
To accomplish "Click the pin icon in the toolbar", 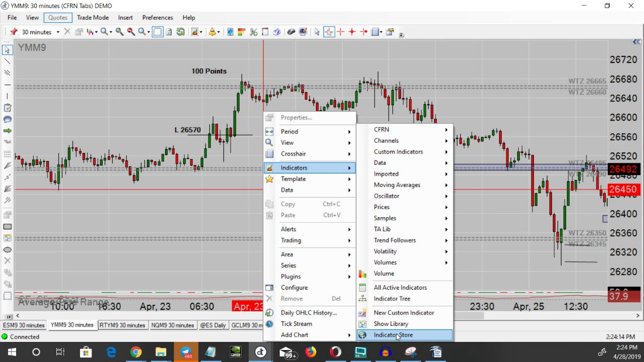I will (x=14, y=32).
